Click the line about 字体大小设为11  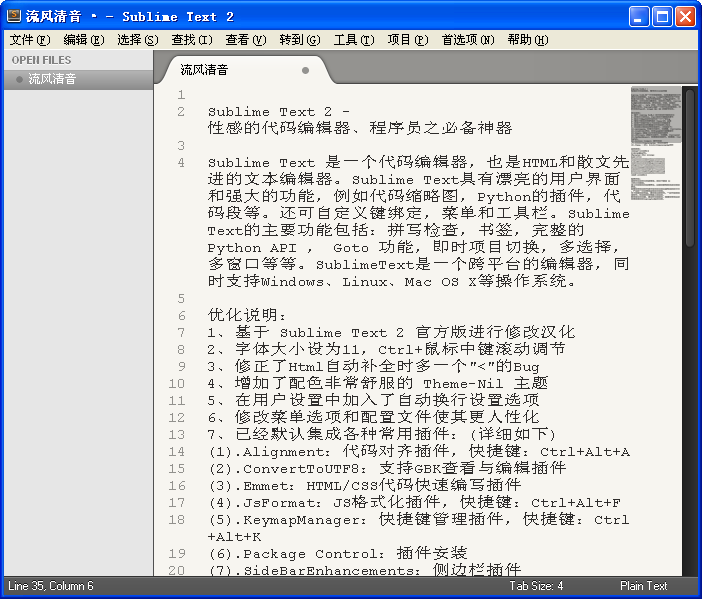(x=386, y=349)
